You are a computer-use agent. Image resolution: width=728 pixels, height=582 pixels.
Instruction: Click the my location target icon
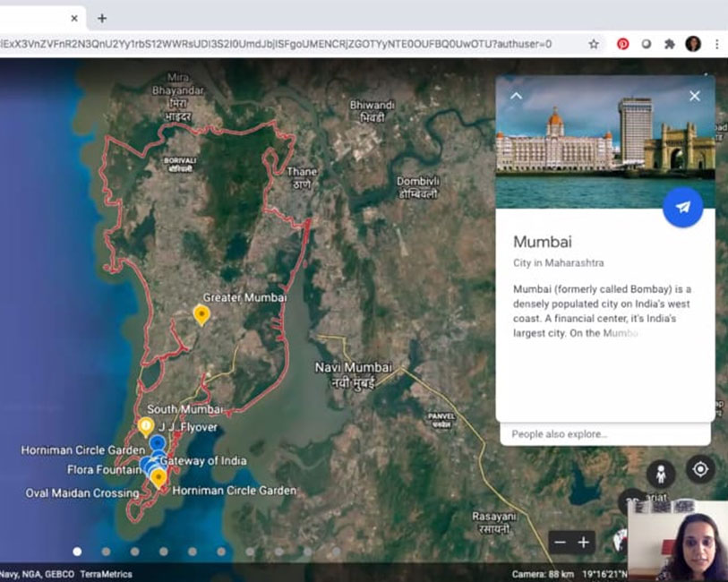[x=700, y=470]
